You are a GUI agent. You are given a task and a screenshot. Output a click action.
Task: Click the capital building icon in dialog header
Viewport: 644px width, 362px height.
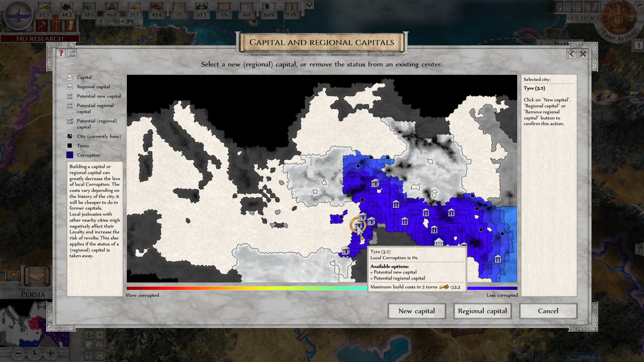[72, 54]
